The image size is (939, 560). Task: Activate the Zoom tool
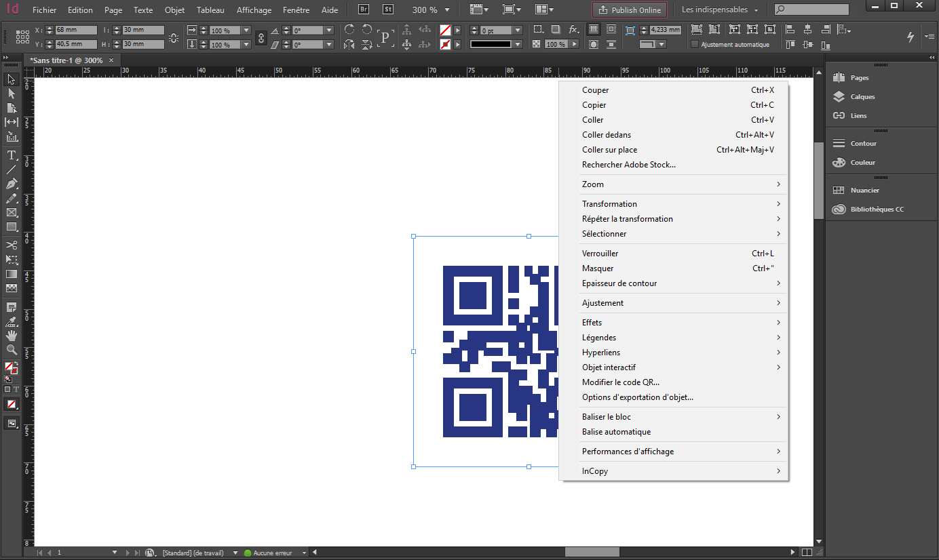pos(11,350)
